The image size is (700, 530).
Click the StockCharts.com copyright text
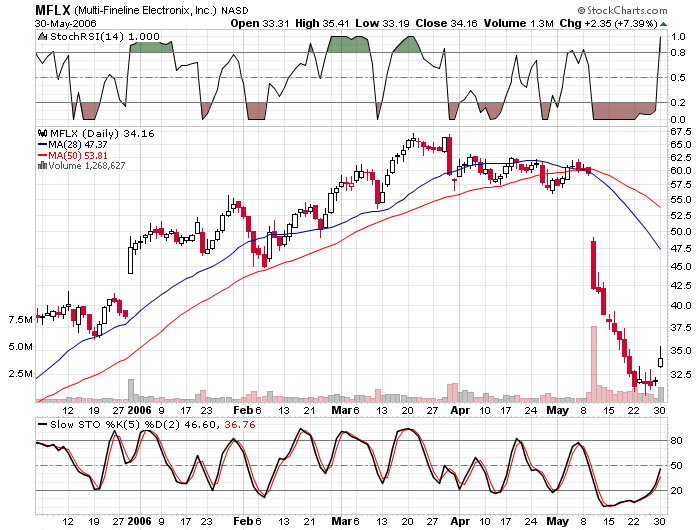(x=622, y=10)
